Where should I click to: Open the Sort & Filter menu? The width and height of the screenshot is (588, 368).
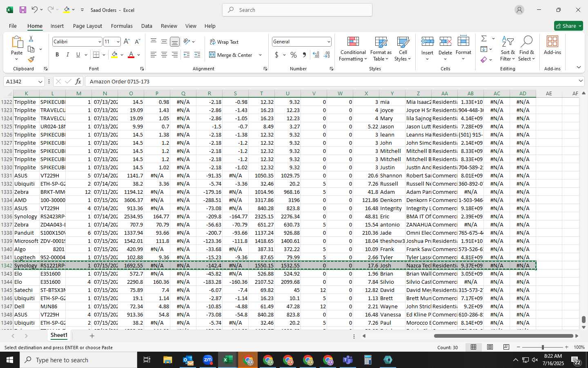pos(508,49)
